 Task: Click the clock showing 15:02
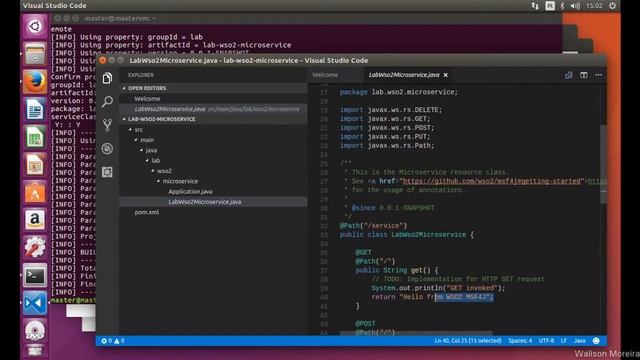pos(594,6)
